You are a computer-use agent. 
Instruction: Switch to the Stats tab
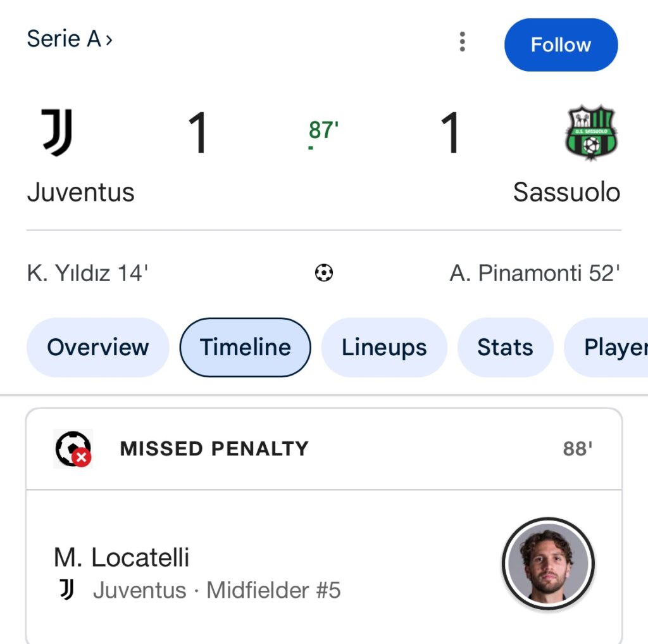(505, 348)
